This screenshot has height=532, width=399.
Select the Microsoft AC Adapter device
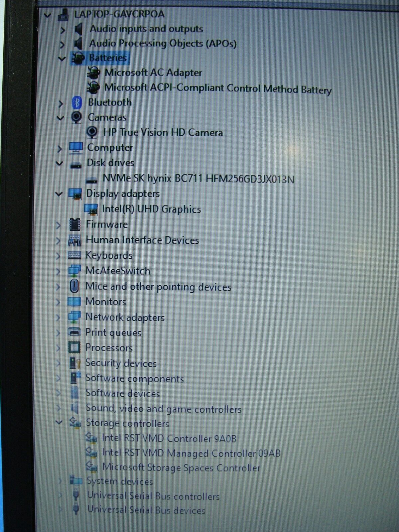pyautogui.click(x=153, y=72)
